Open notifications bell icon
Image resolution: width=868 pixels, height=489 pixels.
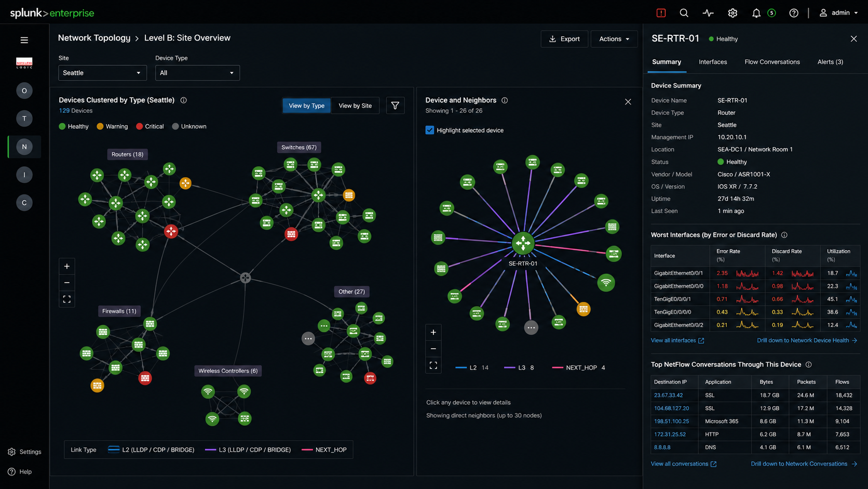coord(756,13)
